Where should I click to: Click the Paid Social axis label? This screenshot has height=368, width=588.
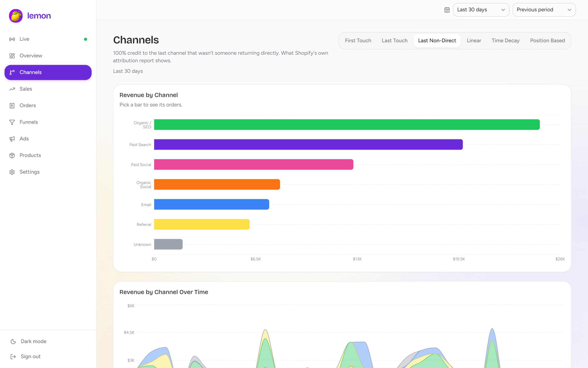pyautogui.click(x=141, y=165)
